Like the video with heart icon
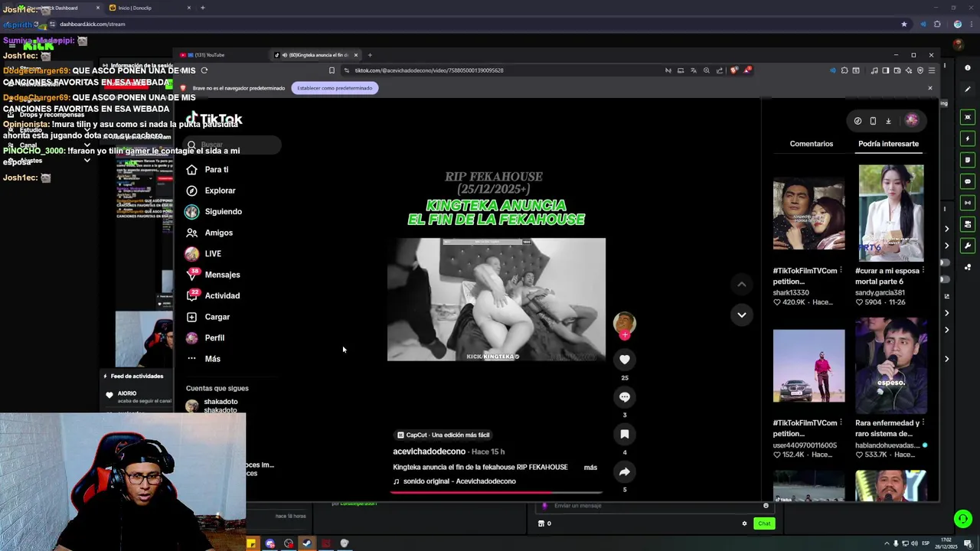980x551 pixels. [x=625, y=359]
